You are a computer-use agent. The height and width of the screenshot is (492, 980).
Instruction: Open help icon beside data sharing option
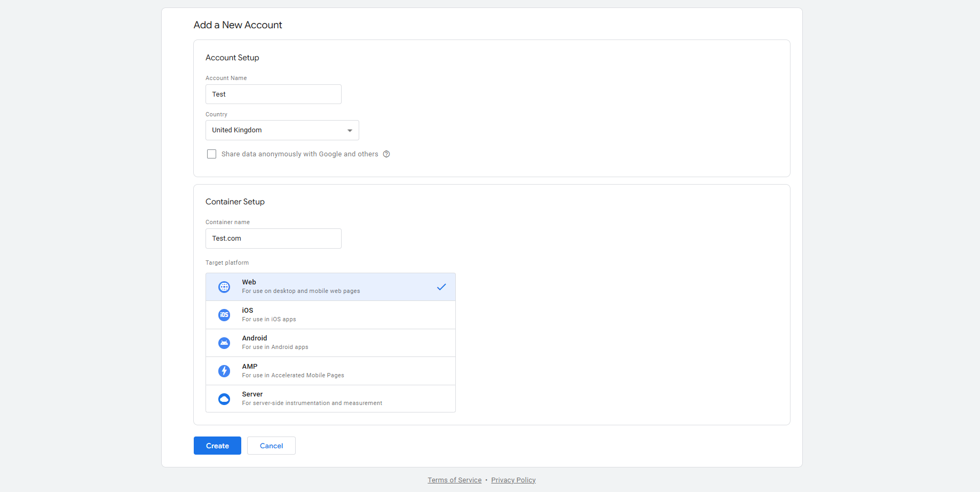(386, 154)
